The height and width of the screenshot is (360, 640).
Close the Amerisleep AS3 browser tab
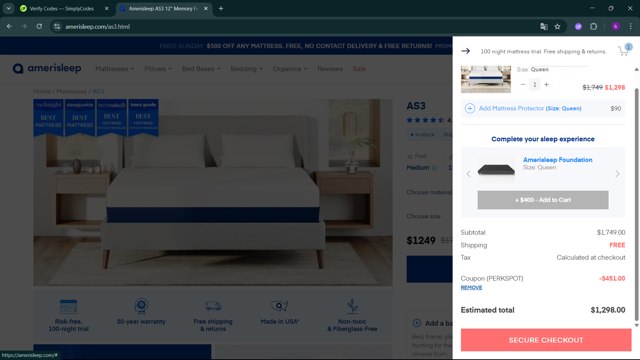(206, 9)
